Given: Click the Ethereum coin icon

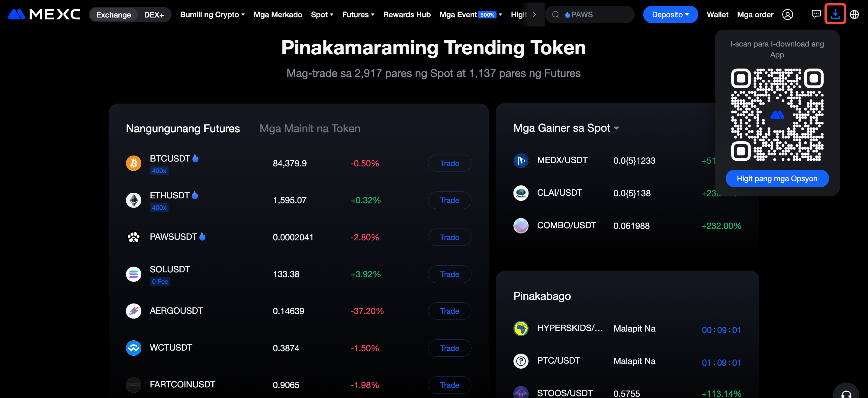Looking at the screenshot, I should [x=133, y=200].
